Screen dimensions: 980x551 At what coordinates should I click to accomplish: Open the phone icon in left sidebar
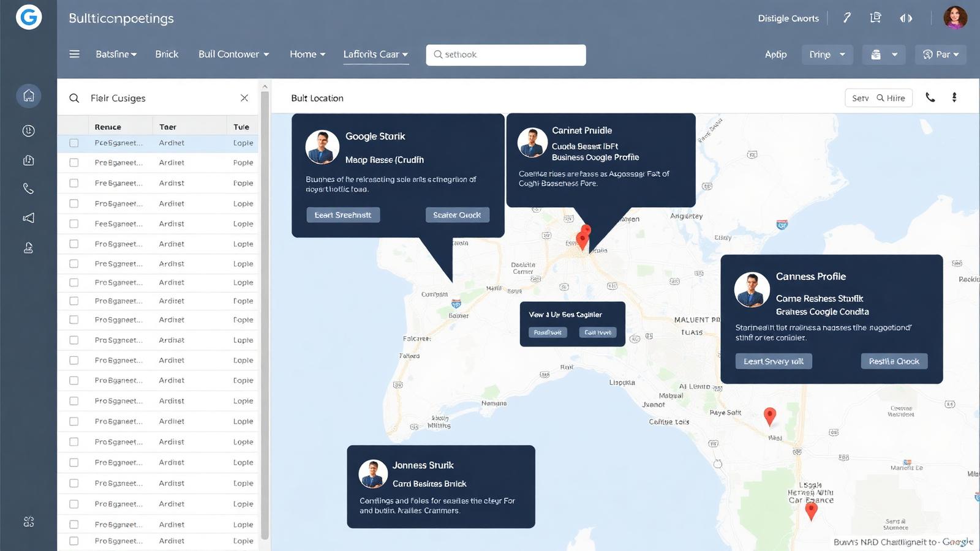pos(29,189)
